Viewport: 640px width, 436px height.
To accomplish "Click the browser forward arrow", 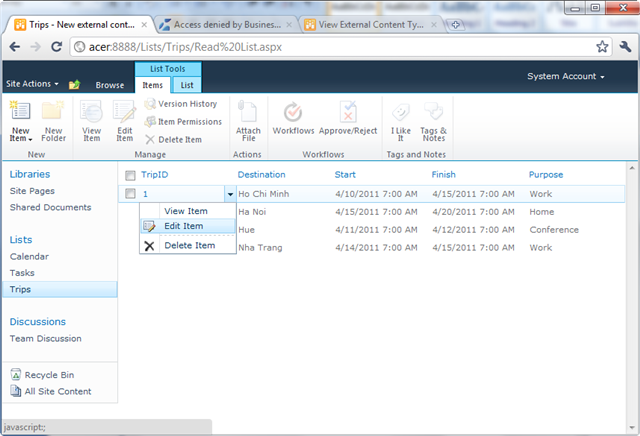I will tap(36, 47).
